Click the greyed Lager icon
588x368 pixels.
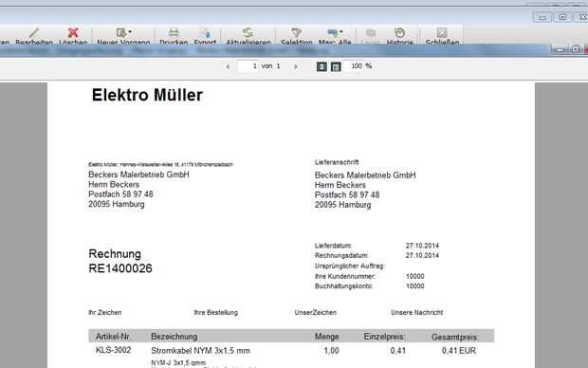pyautogui.click(x=371, y=32)
